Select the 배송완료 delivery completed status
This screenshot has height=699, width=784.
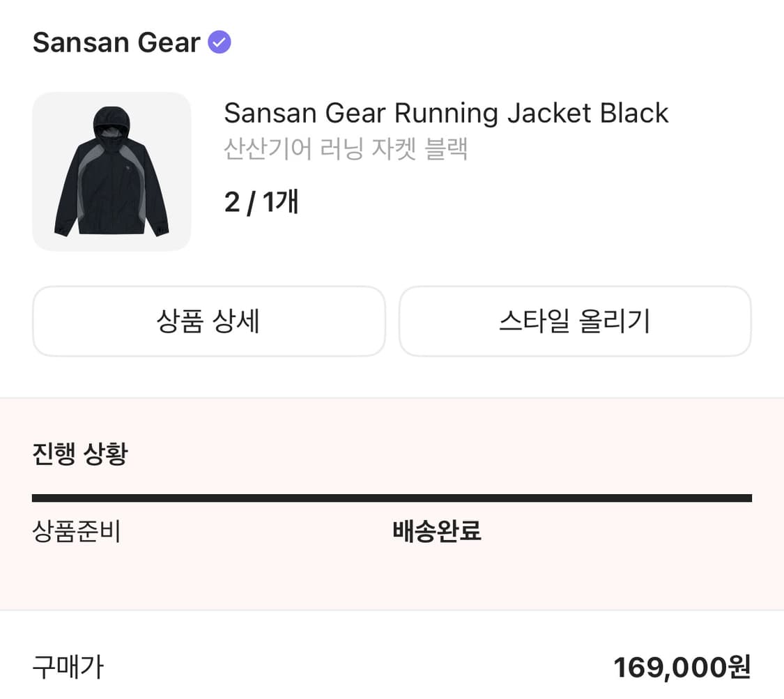pyautogui.click(x=438, y=531)
